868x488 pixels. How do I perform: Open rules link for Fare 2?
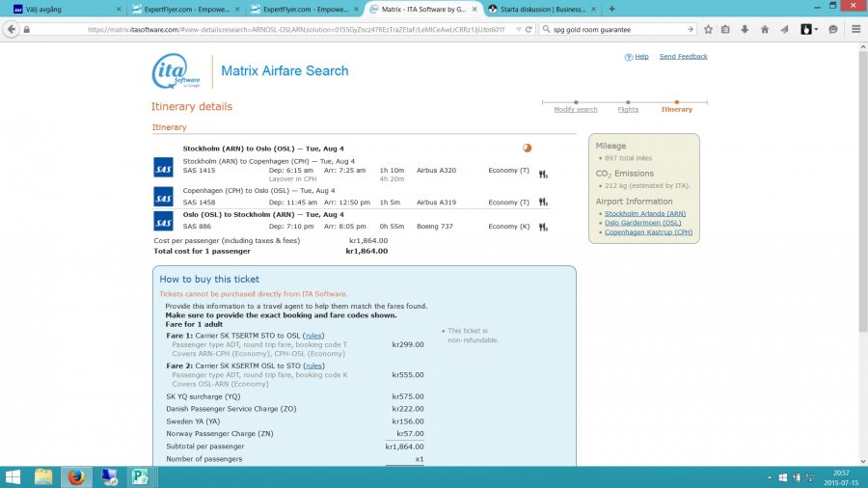[x=313, y=366]
